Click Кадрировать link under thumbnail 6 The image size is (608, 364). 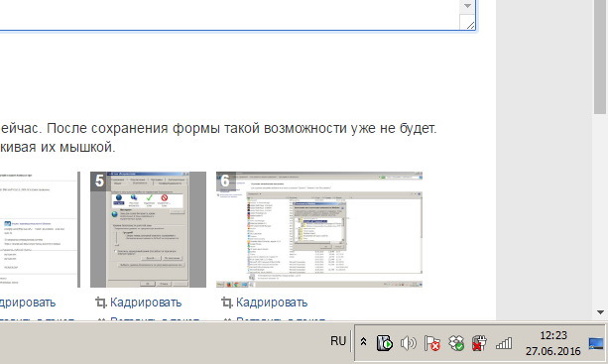point(272,303)
